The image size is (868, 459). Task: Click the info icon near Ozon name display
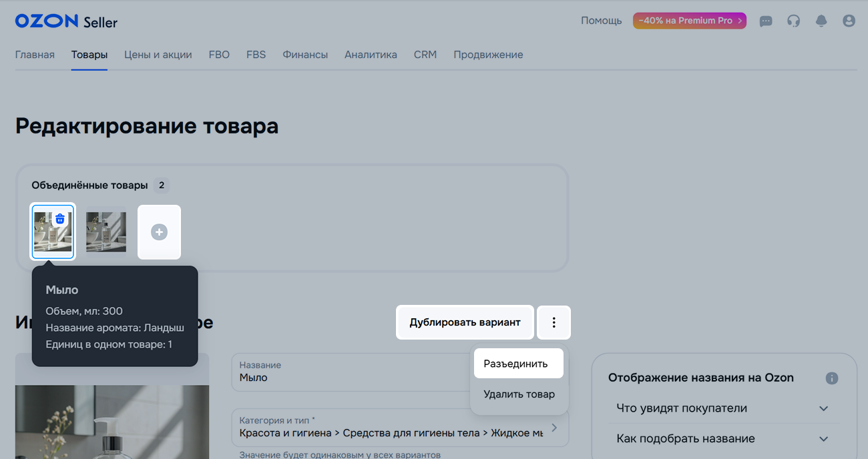(831, 378)
